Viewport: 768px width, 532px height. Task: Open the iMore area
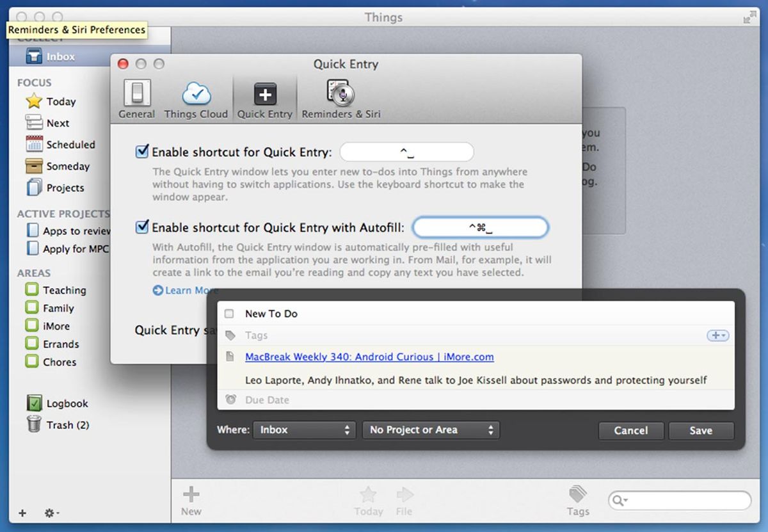coord(48,326)
